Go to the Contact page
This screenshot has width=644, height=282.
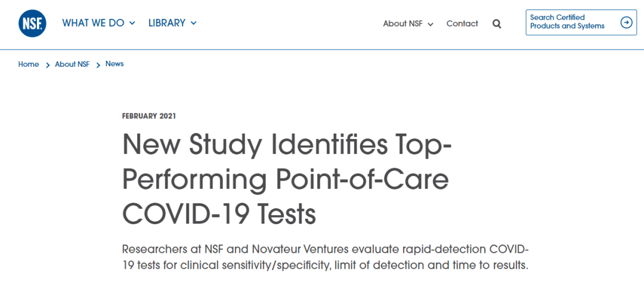pos(462,24)
